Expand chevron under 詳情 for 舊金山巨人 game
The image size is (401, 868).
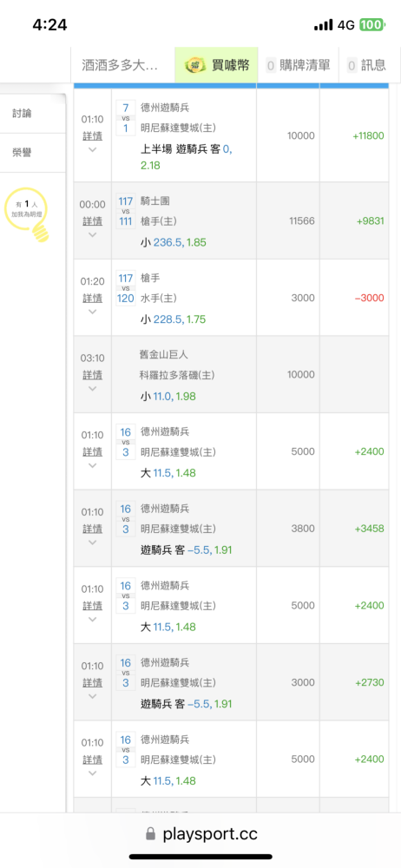(93, 389)
